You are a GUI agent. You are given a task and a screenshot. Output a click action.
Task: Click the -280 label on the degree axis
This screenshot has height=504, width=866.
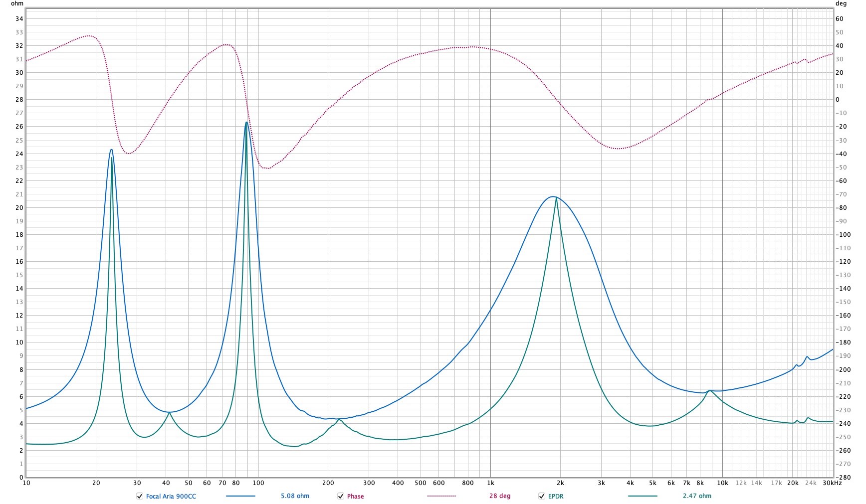[x=843, y=477]
